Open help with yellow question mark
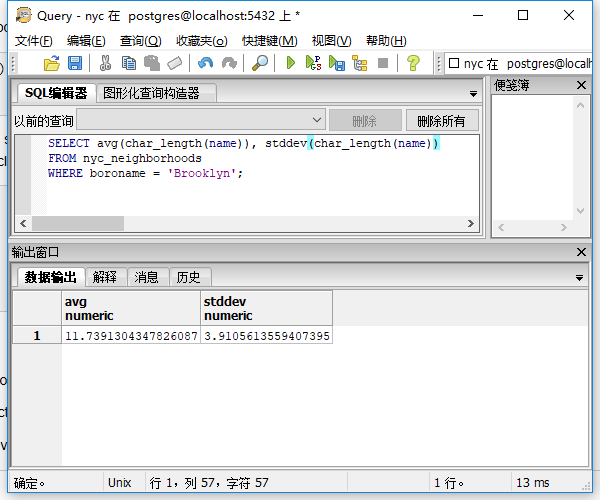Image resolution: width=600 pixels, height=500 pixels. (x=413, y=63)
